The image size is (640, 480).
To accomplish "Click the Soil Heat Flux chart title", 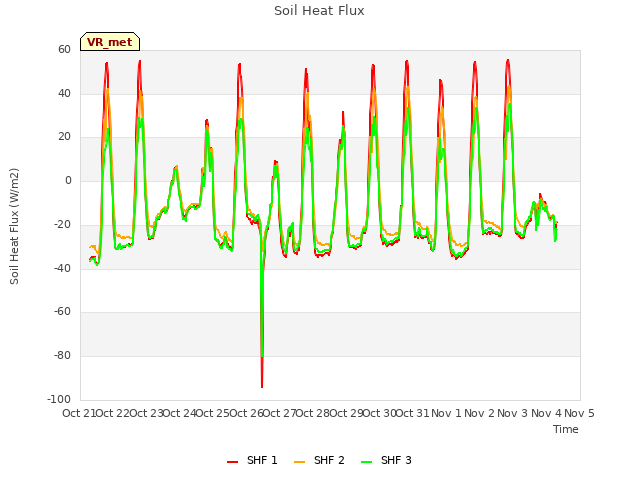I will (x=319, y=11).
